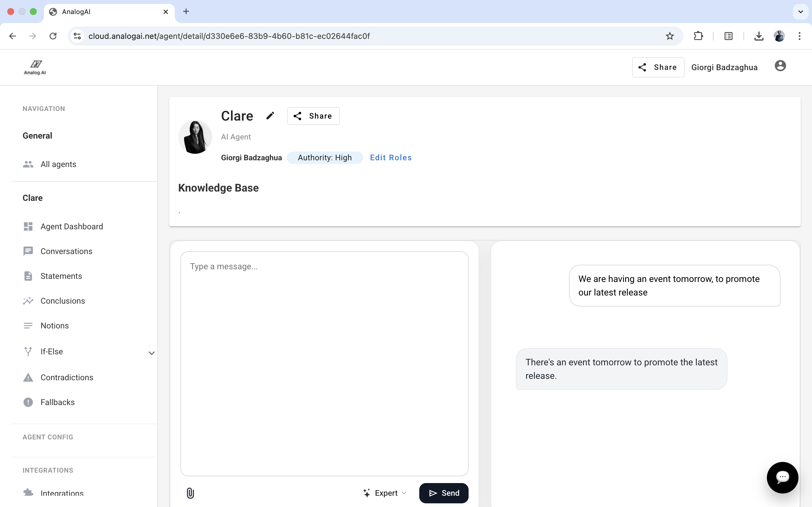Expand the If-Else menu chevron
The width and height of the screenshot is (812, 507).
point(152,353)
